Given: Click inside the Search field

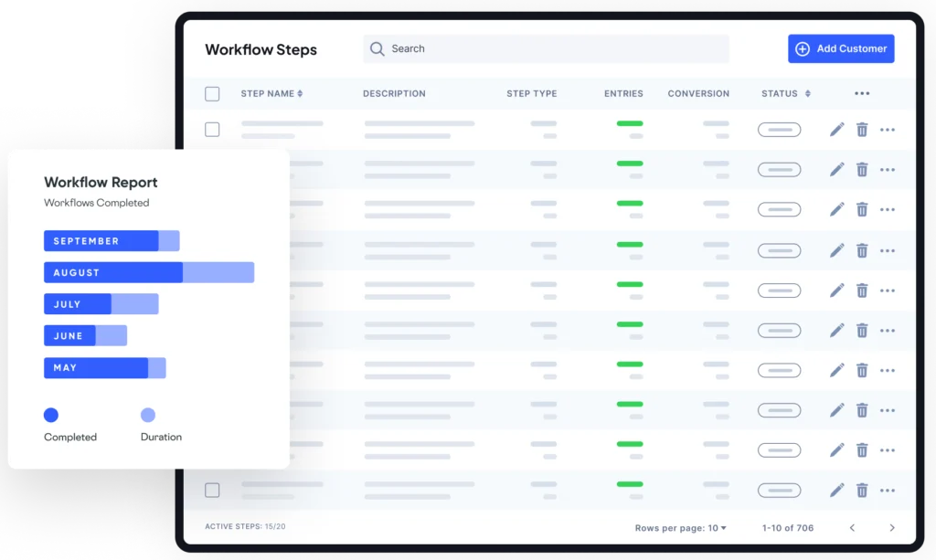Looking at the screenshot, I should coord(548,48).
